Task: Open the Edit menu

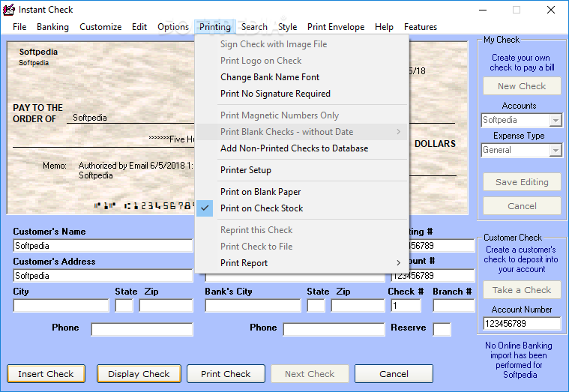Action: [139, 27]
